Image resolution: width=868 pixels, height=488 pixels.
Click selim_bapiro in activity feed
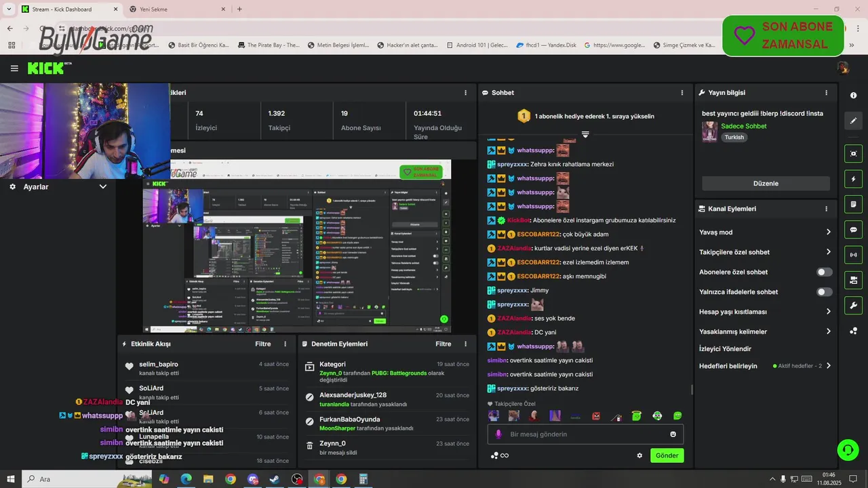pos(159,364)
